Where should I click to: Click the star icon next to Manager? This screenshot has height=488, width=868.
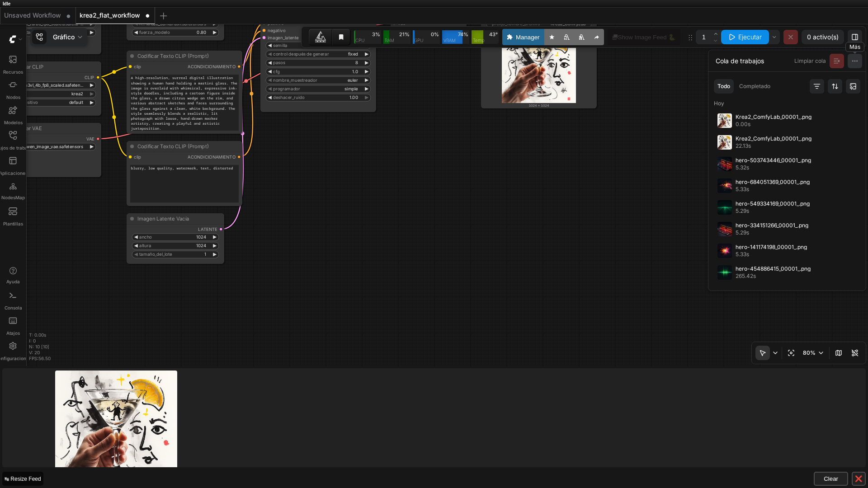pos(552,37)
